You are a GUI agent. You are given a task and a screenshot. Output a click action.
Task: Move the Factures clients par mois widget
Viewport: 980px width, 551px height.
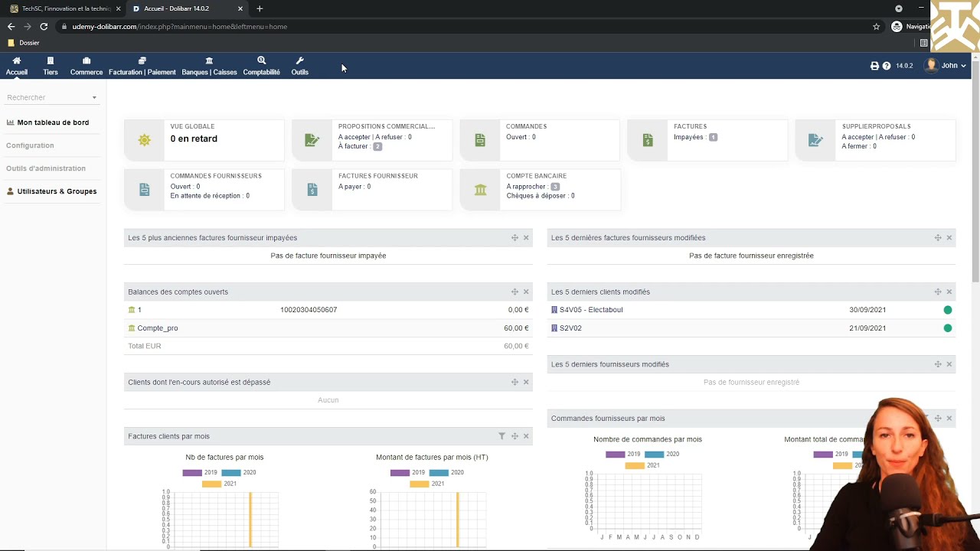point(514,436)
